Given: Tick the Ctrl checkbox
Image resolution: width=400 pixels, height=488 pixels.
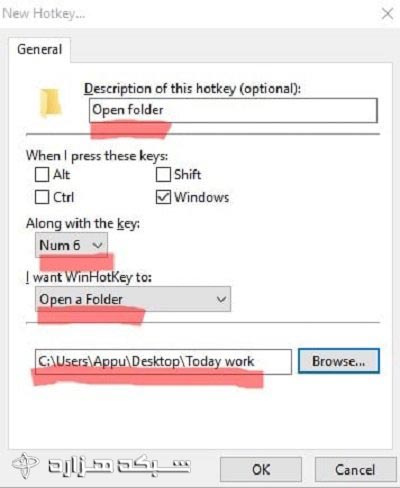Looking at the screenshot, I should tap(42, 197).
